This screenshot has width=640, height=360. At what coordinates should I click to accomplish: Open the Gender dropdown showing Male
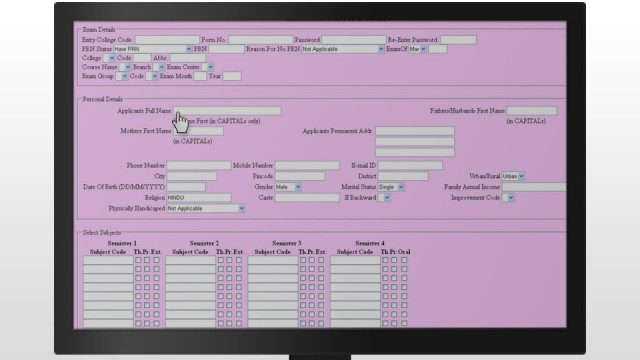click(x=288, y=187)
